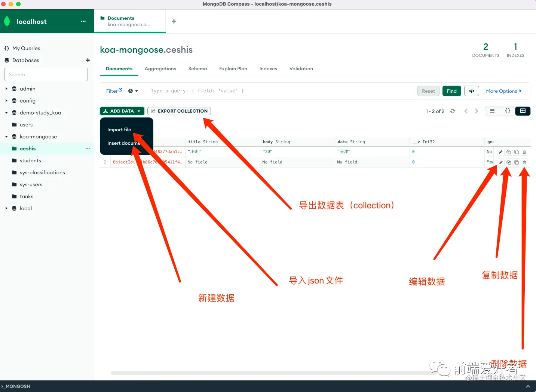Image resolution: width=536 pixels, height=392 pixels.
Task: Click into the sidebar Search field
Action: [x=46, y=74]
